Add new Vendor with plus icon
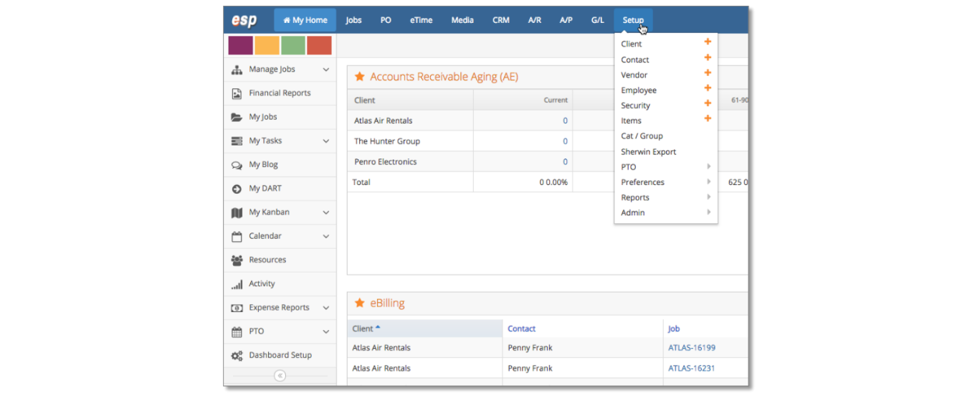This screenshot has width=980, height=396. click(x=708, y=72)
